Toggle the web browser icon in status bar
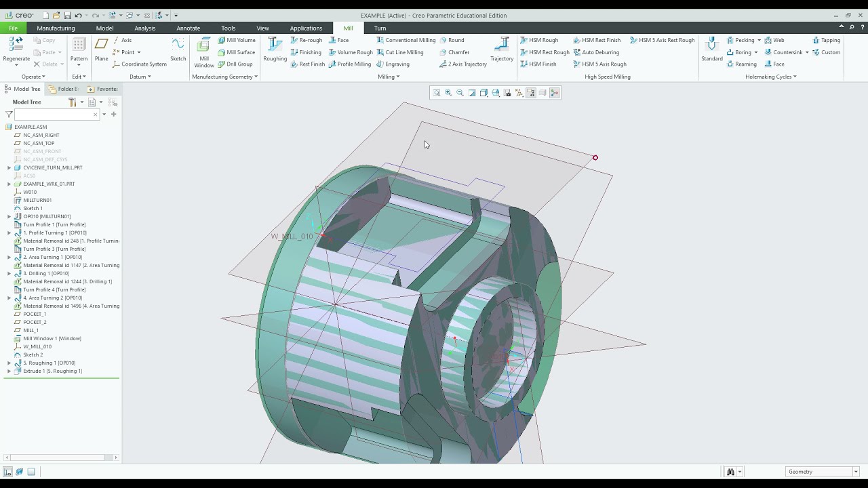This screenshot has width=868, height=488. 19,472
